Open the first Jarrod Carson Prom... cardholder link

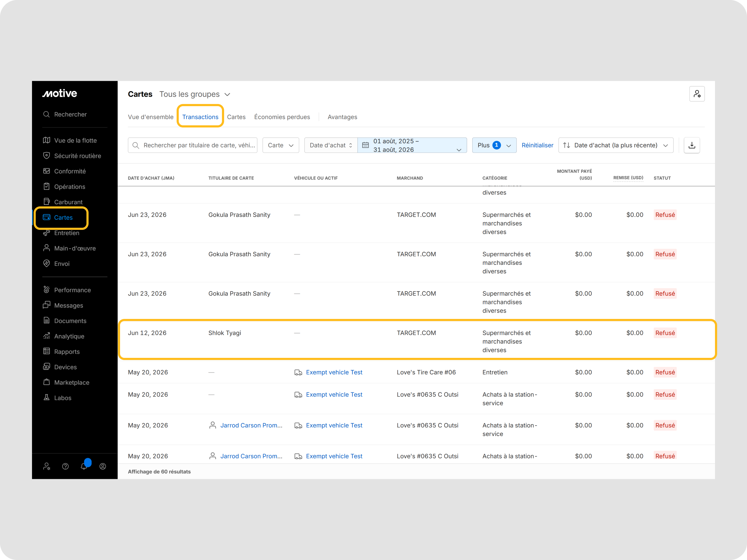click(x=251, y=425)
